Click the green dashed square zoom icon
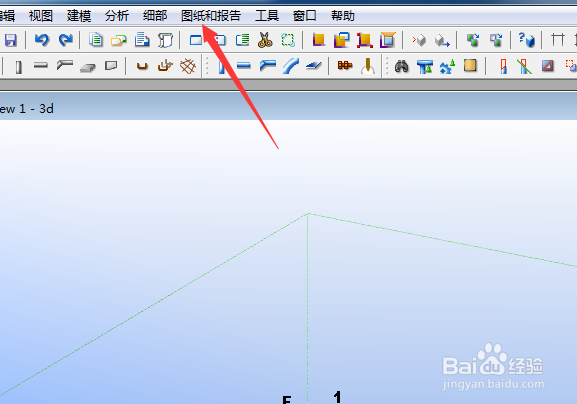Screen dimensions: 577x404 288,40
